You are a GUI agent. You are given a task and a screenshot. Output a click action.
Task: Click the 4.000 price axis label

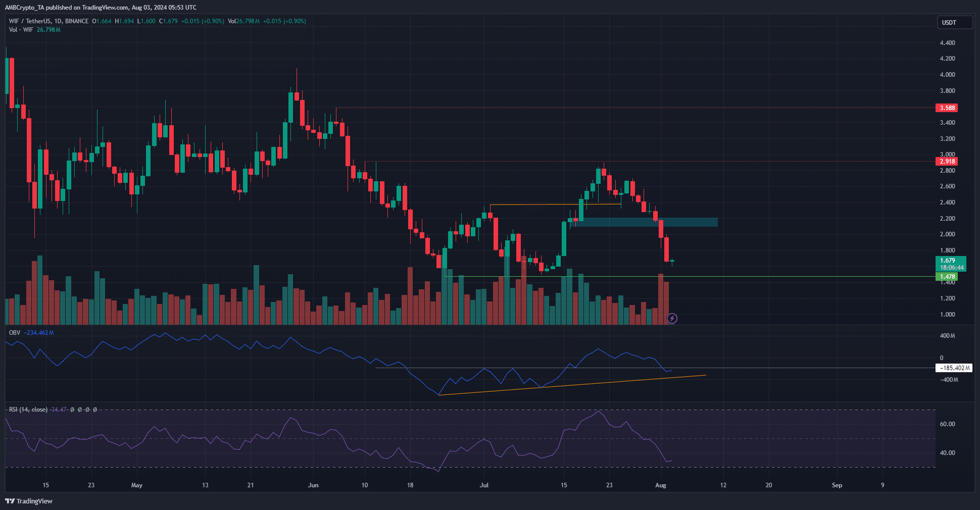947,75
